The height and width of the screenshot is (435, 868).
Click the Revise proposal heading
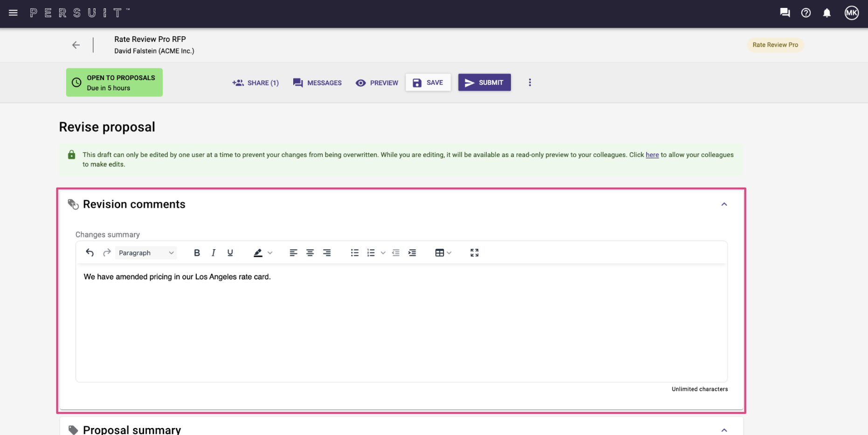click(107, 127)
